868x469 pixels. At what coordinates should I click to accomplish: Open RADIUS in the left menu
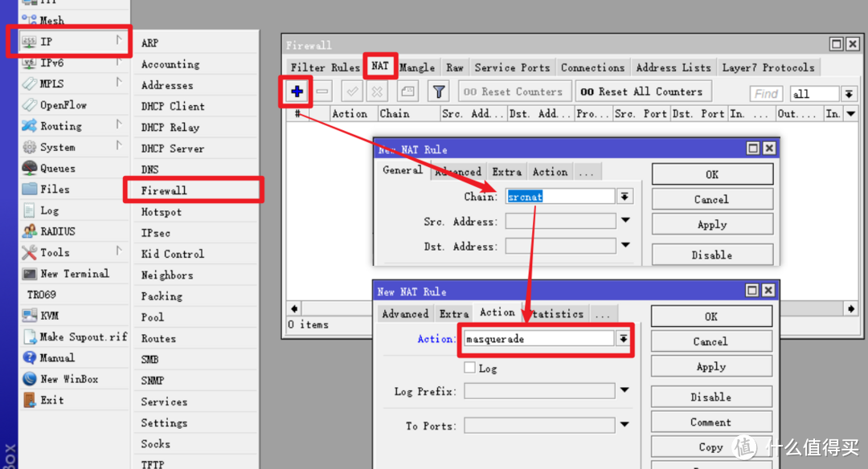57,231
